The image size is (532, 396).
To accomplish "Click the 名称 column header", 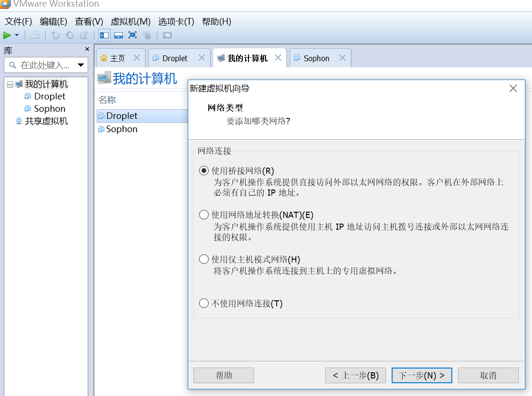I will point(107,99).
